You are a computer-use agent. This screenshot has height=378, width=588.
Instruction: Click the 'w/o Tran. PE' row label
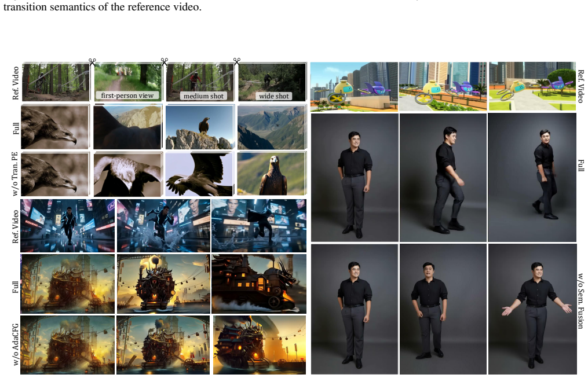(15, 174)
